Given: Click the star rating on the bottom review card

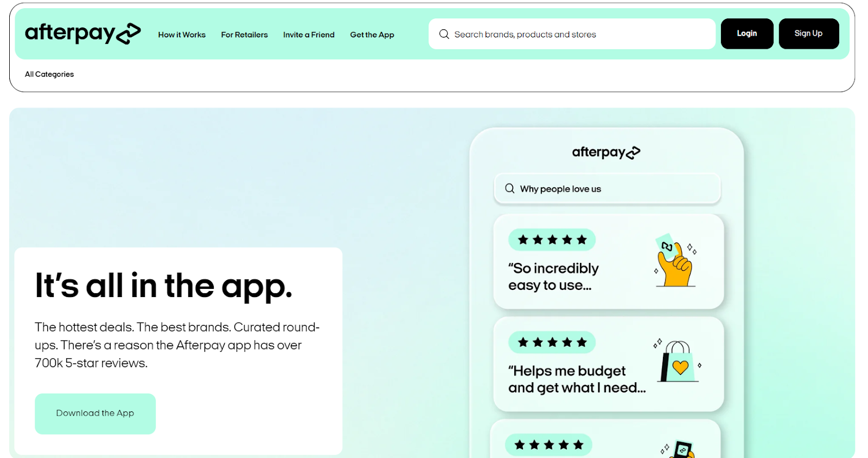Looking at the screenshot, I should click(x=548, y=445).
